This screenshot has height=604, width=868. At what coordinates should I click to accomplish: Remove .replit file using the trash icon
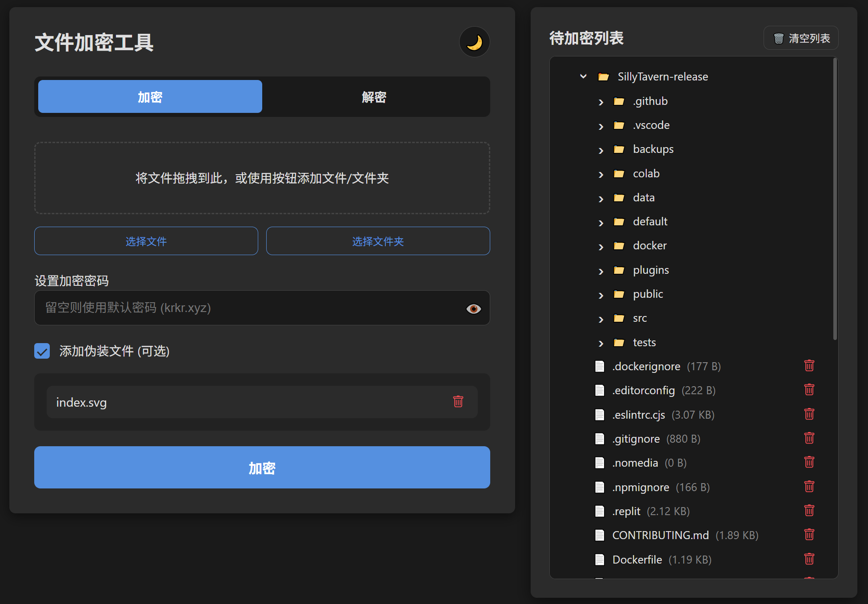pos(809,510)
